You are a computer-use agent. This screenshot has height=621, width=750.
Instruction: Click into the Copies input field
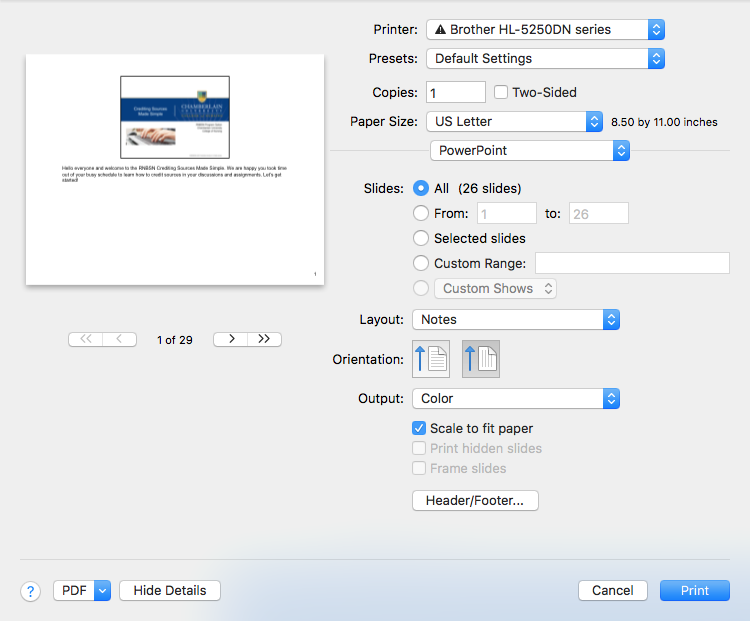(456, 92)
